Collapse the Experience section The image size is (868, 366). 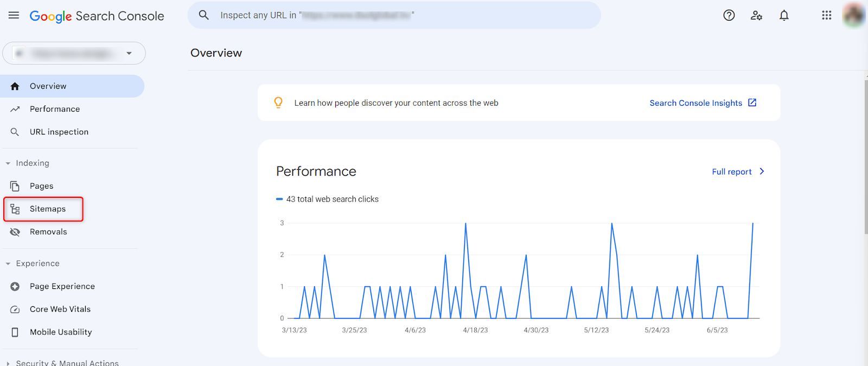(8, 264)
